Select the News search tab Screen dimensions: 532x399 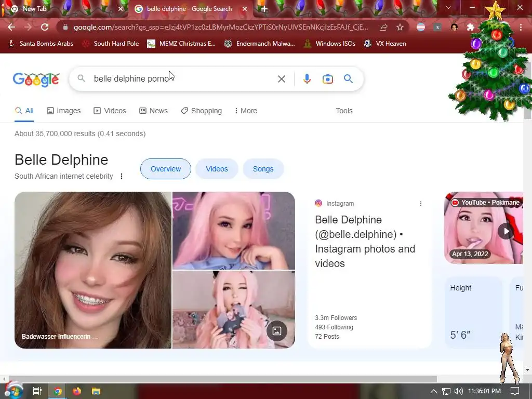click(x=153, y=111)
